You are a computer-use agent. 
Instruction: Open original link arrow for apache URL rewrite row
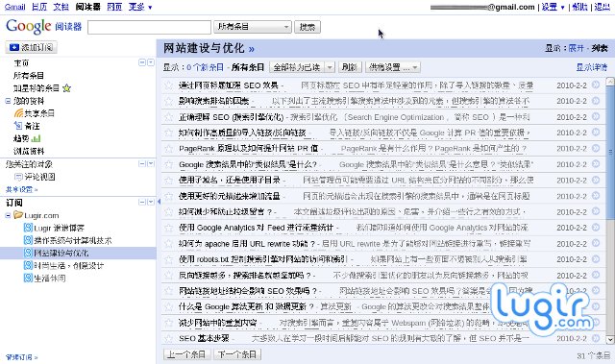click(596, 243)
